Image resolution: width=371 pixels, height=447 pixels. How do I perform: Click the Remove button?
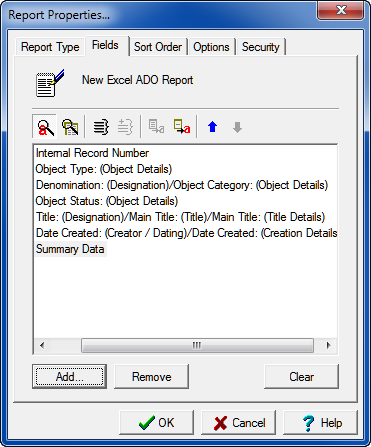[152, 377]
